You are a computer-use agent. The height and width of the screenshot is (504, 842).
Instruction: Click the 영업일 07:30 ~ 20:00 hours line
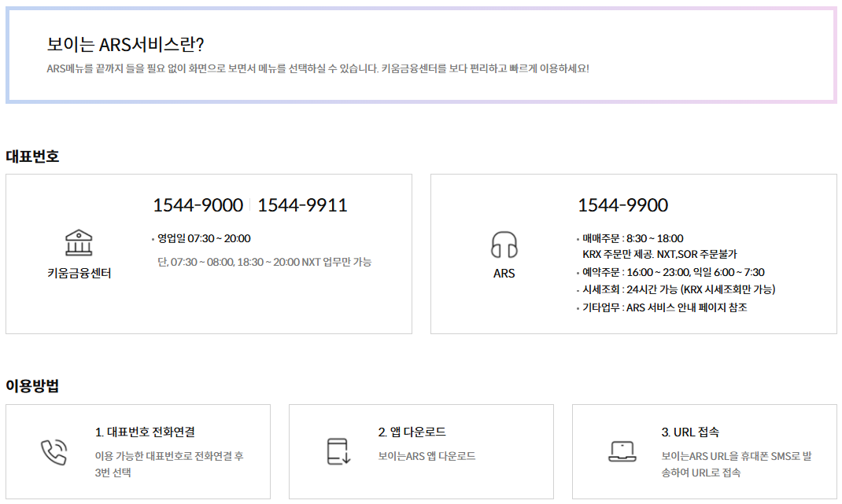pyautogui.click(x=204, y=238)
